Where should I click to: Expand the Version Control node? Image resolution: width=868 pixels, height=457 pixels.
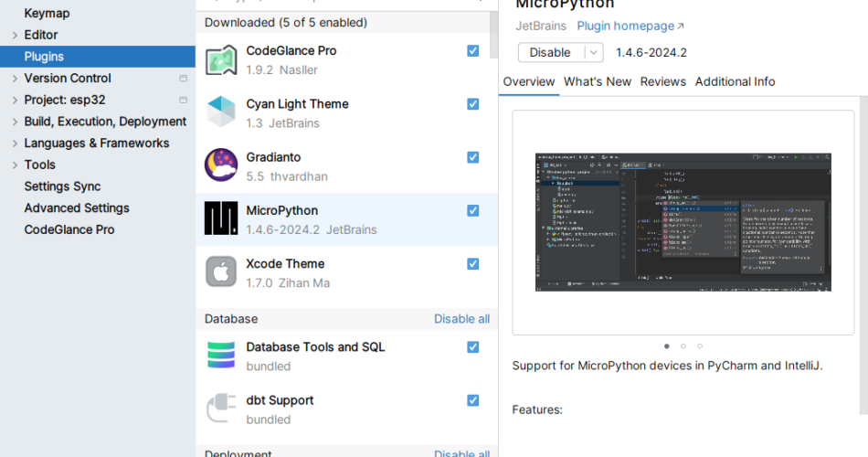(x=15, y=78)
